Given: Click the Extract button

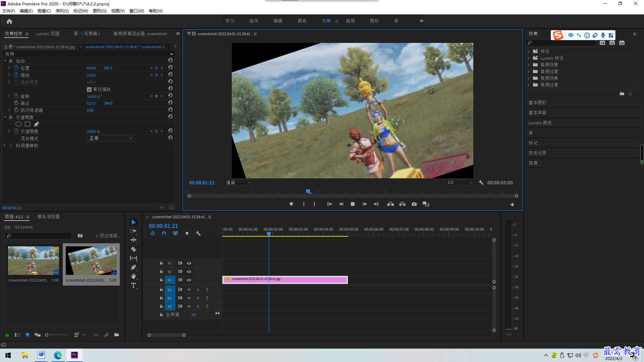Looking at the screenshot, I should pos(402,204).
